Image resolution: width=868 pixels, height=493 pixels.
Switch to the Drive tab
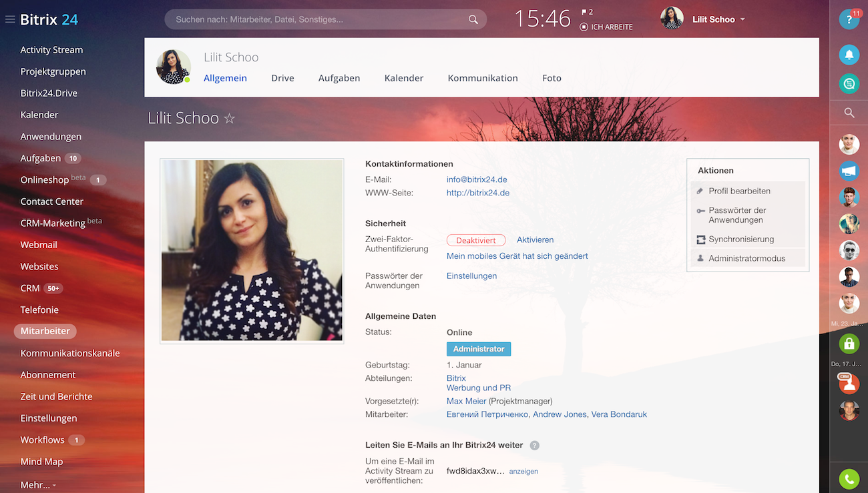tap(282, 78)
